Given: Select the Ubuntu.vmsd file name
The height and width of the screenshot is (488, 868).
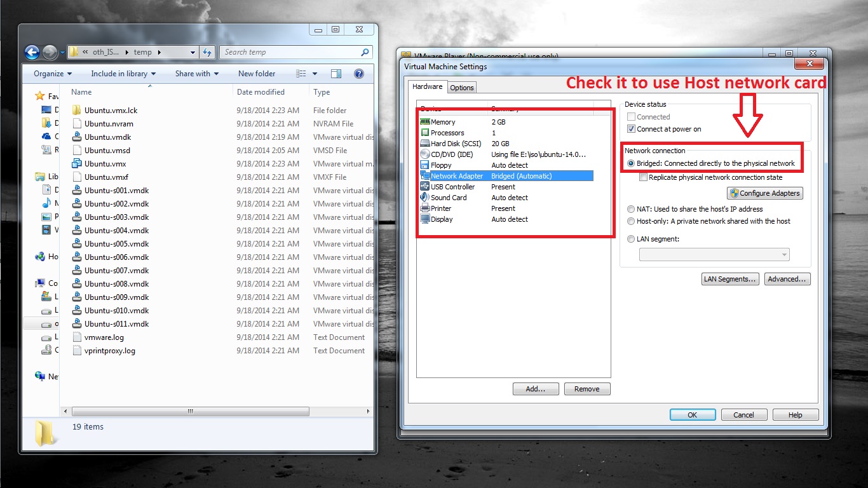Looking at the screenshot, I should pyautogui.click(x=107, y=151).
